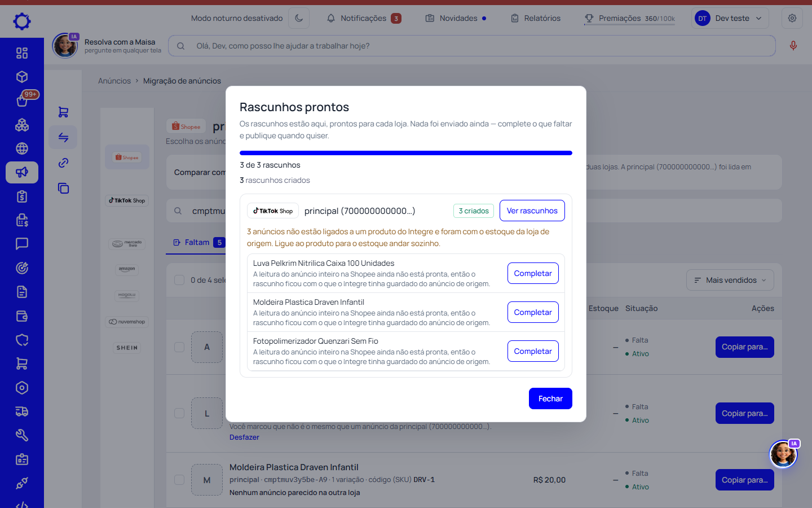The height and width of the screenshot is (508, 812).
Task: Close the Rascunhos prontos dialog
Action: point(550,398)
